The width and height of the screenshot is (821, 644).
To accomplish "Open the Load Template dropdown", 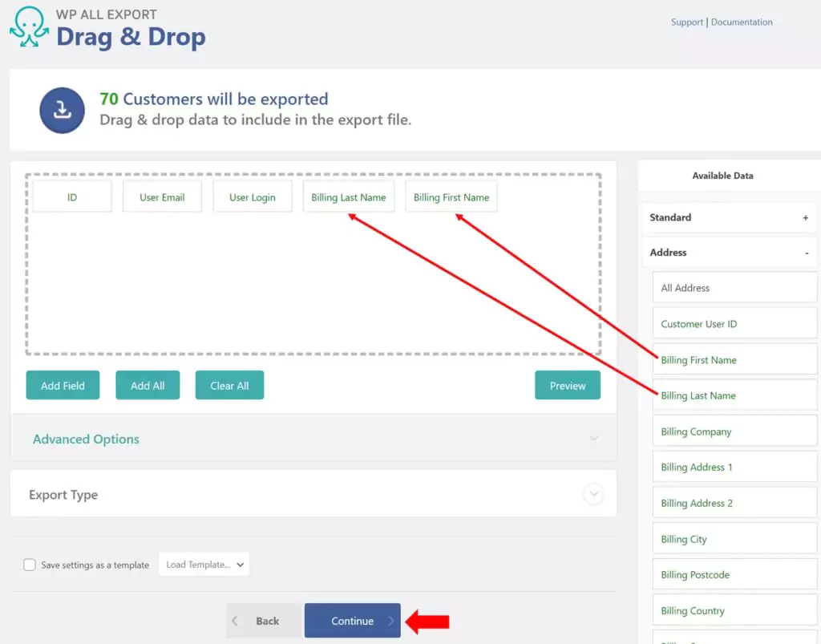I will click(x=204, y=565).
